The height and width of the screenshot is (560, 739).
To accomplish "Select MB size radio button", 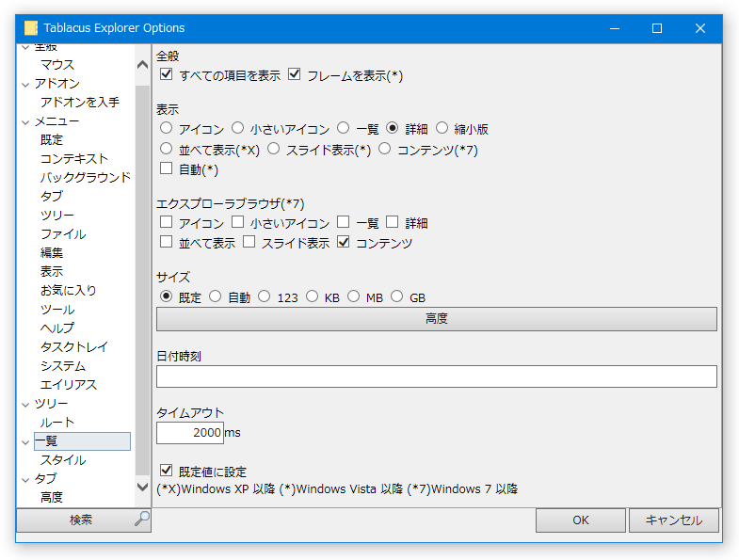I will [x=353, y=296].
